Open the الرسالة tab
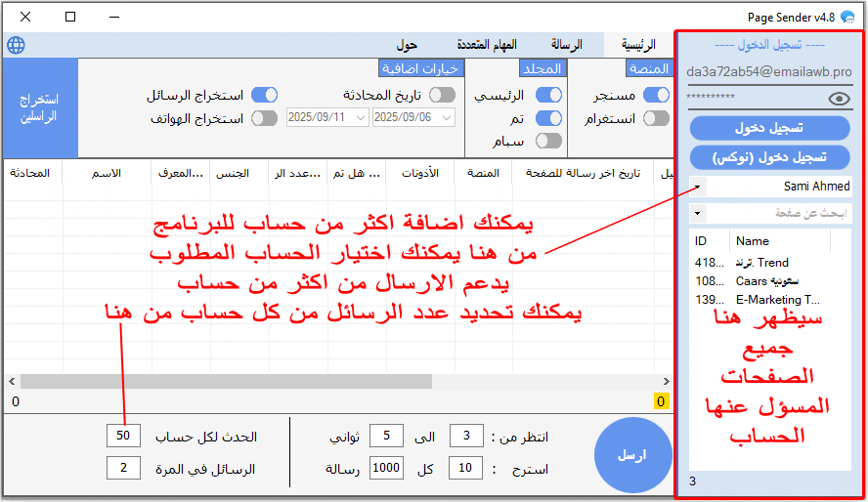The image size is (868, 502). pos(566,45)
